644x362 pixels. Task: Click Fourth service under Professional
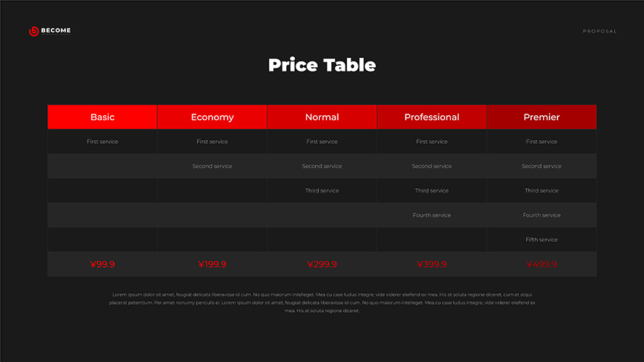coord(431,215)
